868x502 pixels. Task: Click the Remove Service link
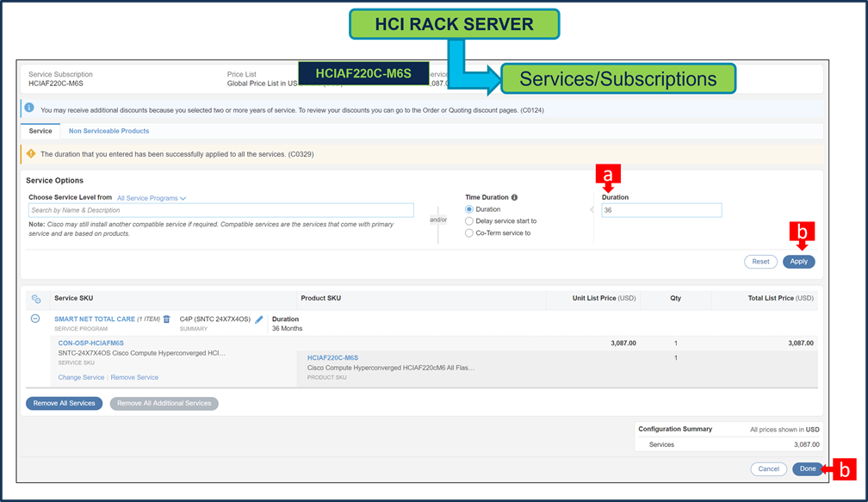tap(134, 377)
